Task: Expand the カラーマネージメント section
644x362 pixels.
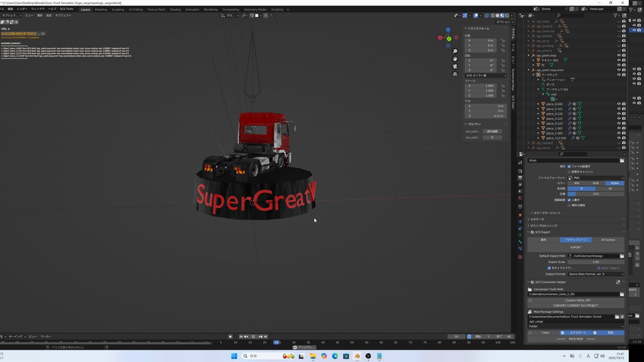Action: pyautogui.click(x=547, y=213)
